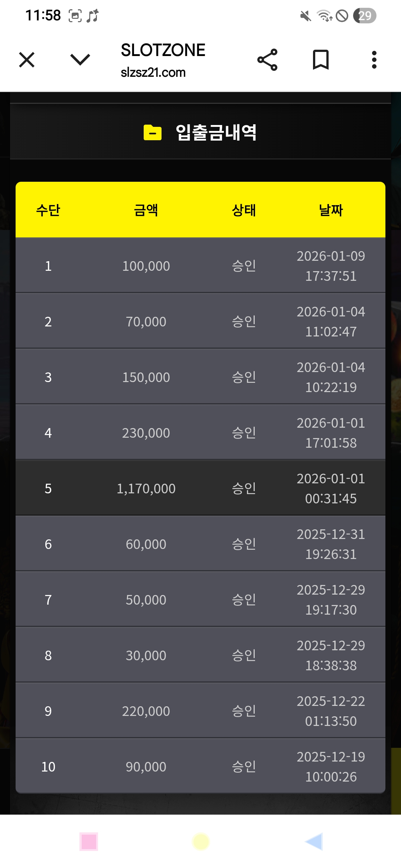Image resolution: width=401 pixels, height=868 pixels.
Task: Open the three-dot overflow menu
Action: point(374,60)
